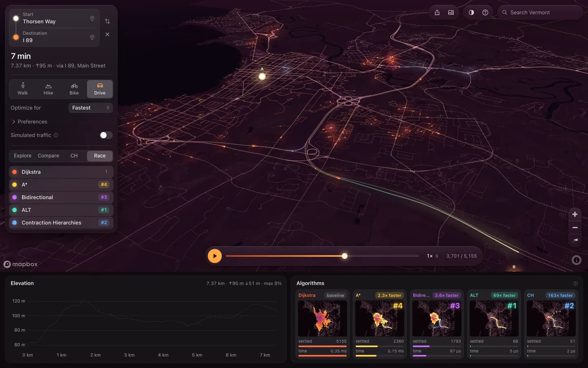Screen dimensions: 588x368
Task: Click the 7 min route duration
Action: coord(21,56)
